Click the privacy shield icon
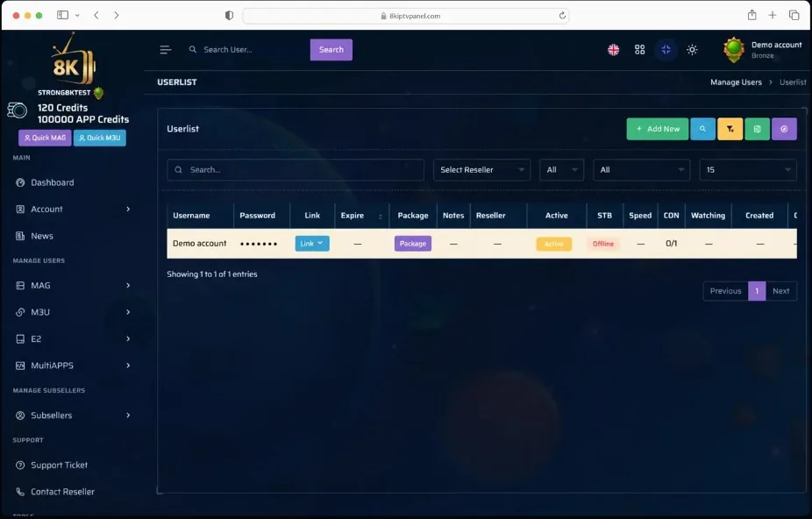 pyautogui.click(x=229, y=16)
